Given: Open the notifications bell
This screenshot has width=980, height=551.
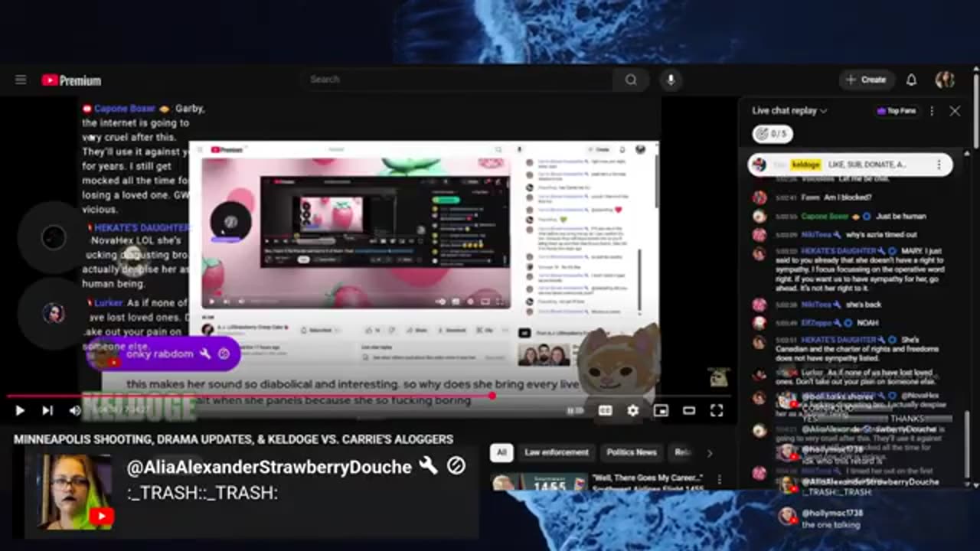Looking at the screenshot, I should pyautogui.click(x=912, y=80).
